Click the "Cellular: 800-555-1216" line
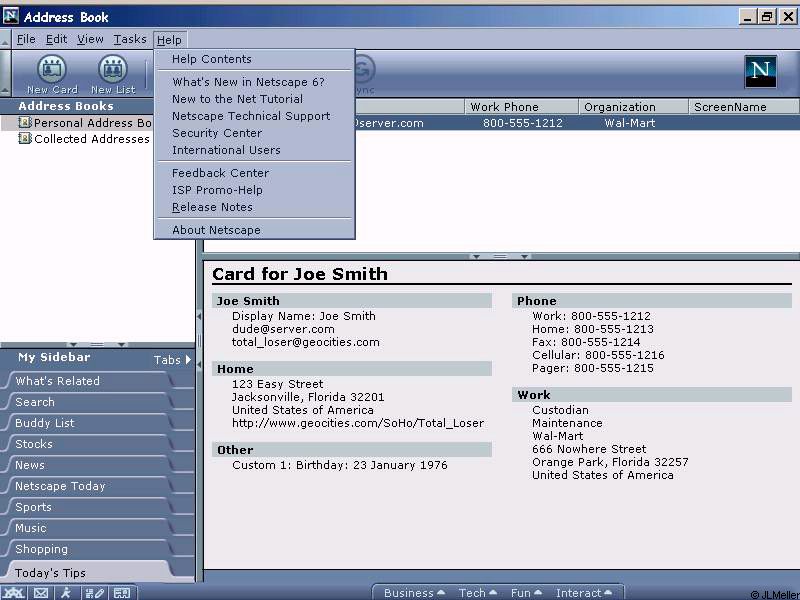 598,355
